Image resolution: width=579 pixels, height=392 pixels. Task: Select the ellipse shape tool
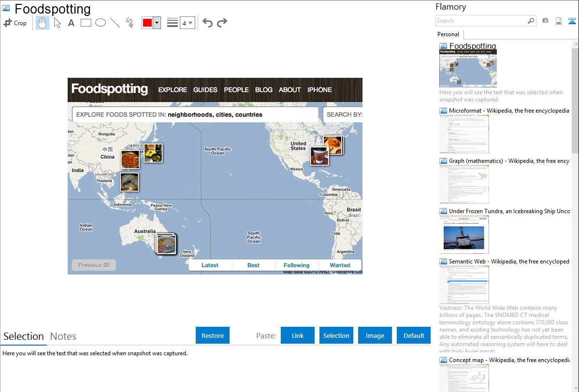point(101,23)
